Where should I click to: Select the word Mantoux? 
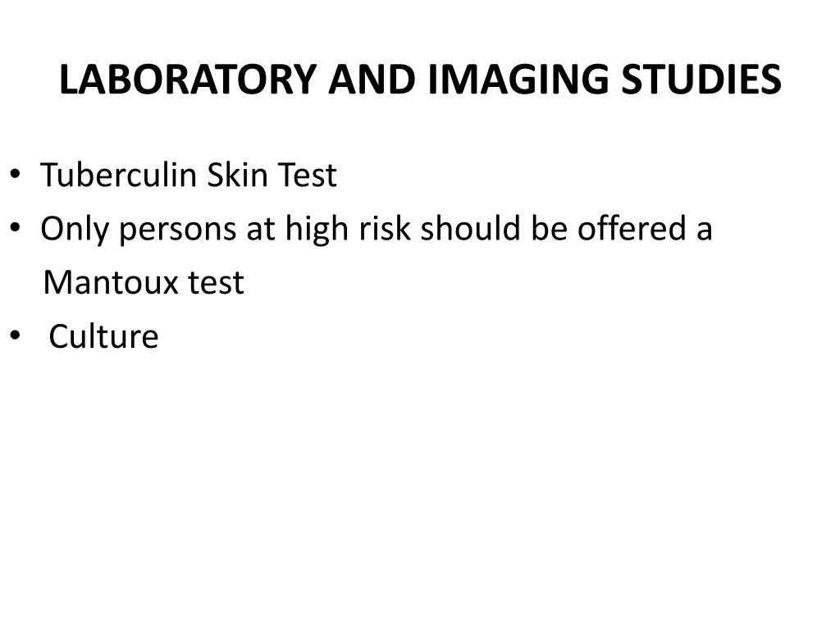(111, 282)
